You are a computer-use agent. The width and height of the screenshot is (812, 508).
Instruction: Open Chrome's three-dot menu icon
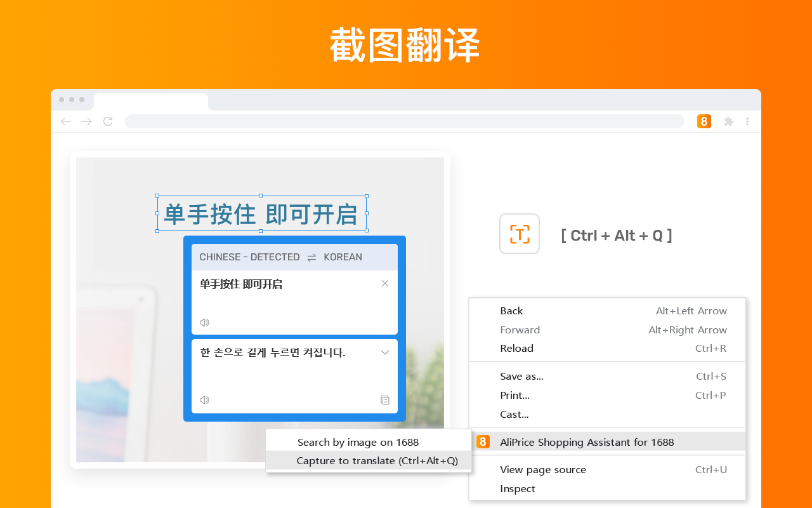point(747,121)
